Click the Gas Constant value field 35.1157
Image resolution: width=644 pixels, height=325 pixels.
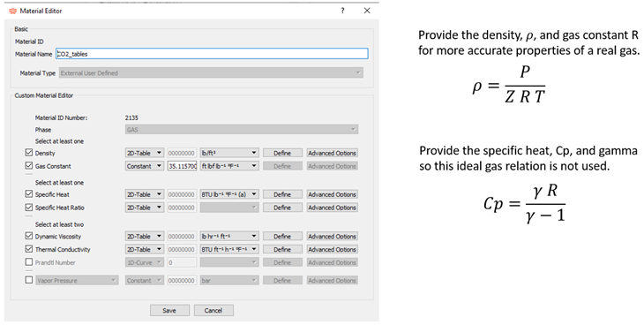(x=182, y=166)
